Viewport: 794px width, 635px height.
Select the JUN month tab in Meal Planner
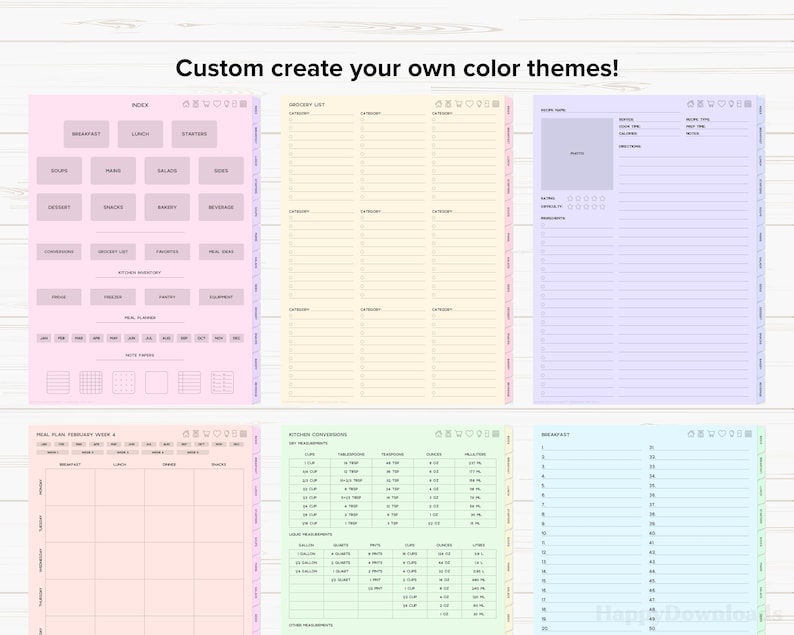[x=132, y=338]
